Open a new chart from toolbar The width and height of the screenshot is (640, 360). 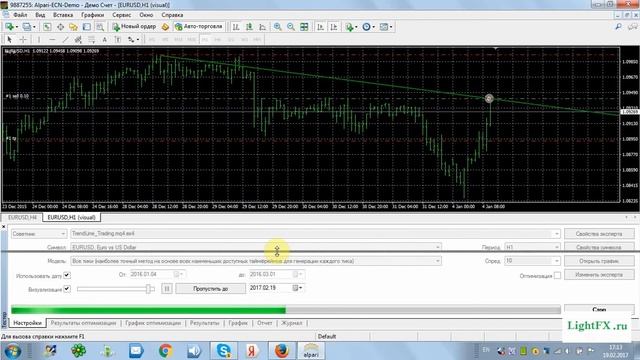[9, 27]
